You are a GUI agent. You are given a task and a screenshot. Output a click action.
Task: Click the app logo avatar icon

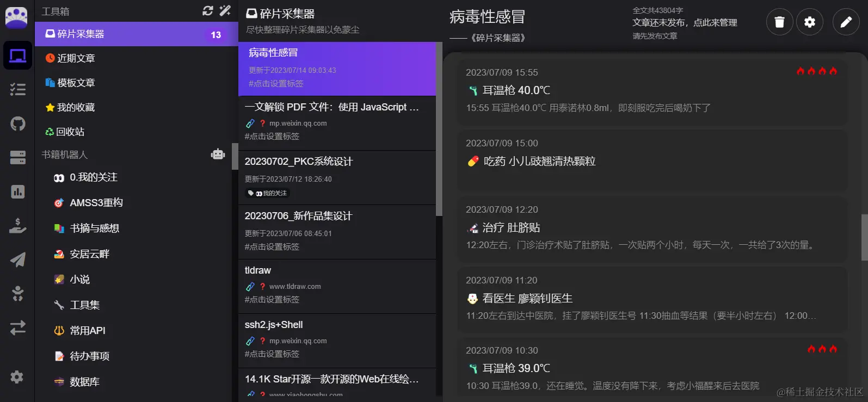pyautogui.click(x=16, y=17)
